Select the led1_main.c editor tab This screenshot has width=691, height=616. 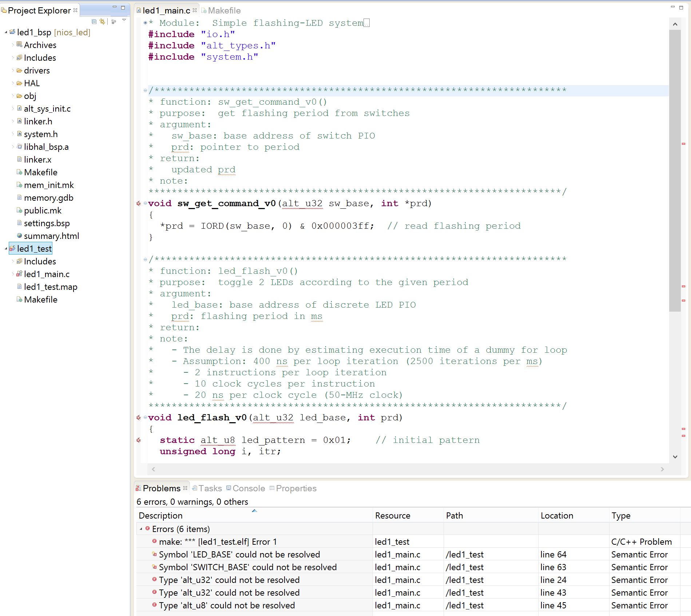pos(166,11)
